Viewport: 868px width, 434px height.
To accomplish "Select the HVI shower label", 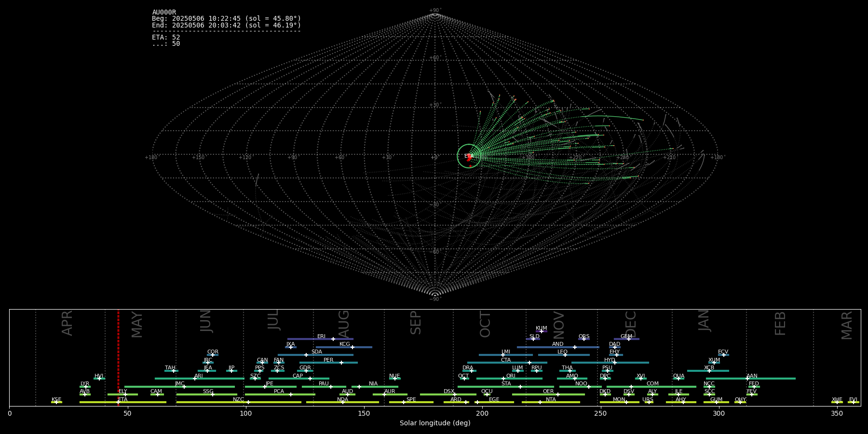I will pyautogui.click(x=99, y=376).
